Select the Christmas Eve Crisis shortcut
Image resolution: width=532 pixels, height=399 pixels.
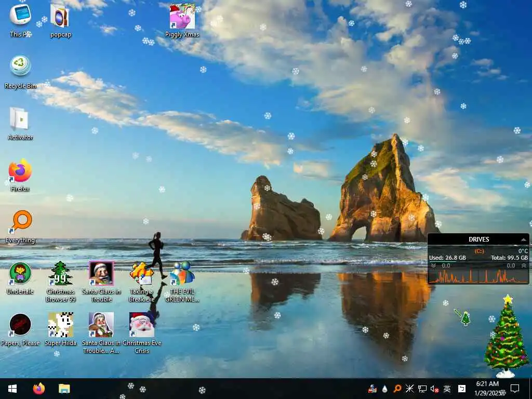click(x=142, y=333)
